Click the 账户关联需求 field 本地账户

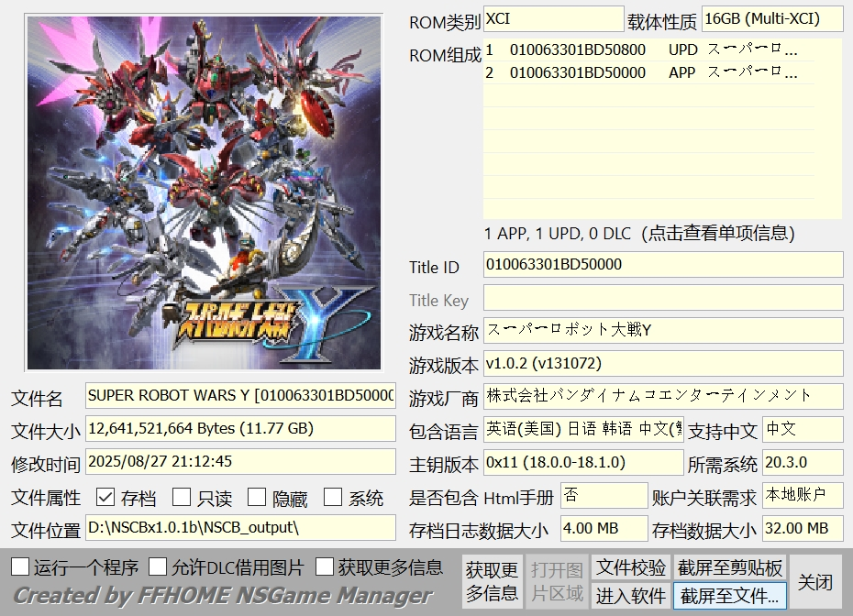(x=803, y=495)
